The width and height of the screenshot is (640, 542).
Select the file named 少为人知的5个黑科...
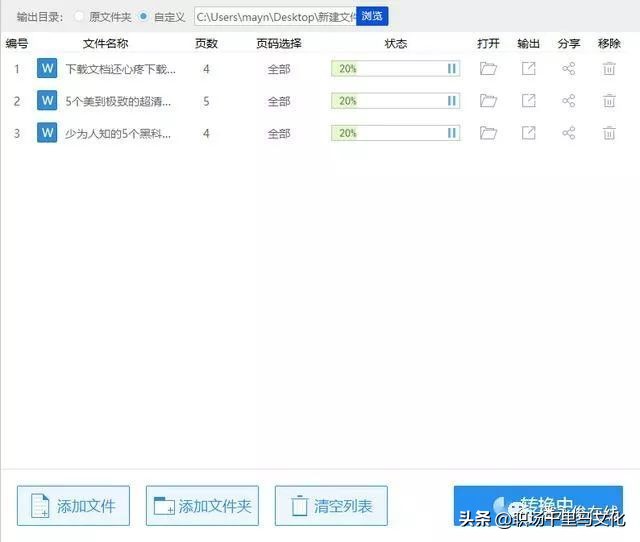(118, 133)
